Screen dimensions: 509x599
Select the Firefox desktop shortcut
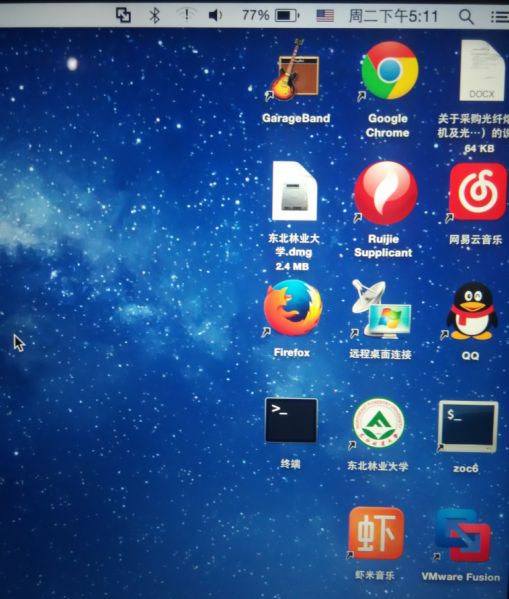[293, 308]
